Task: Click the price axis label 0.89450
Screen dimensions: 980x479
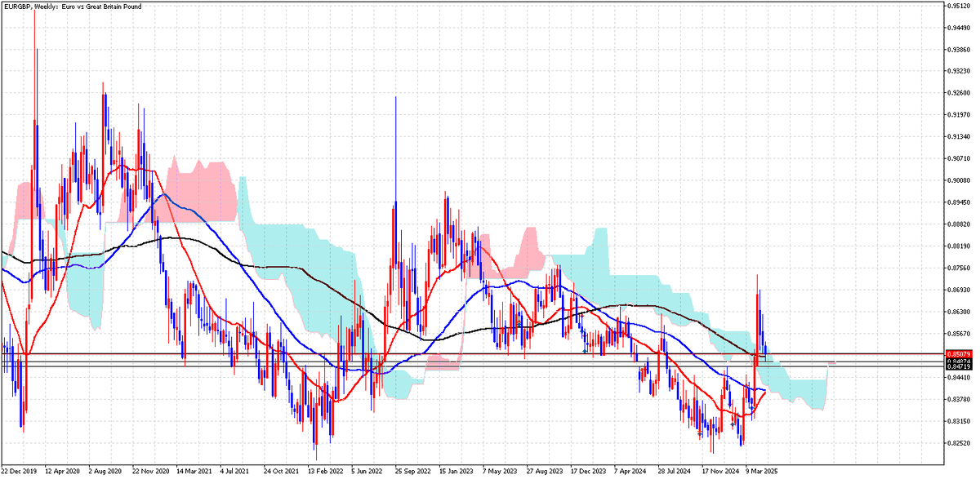Action: (x=960, y=202)
